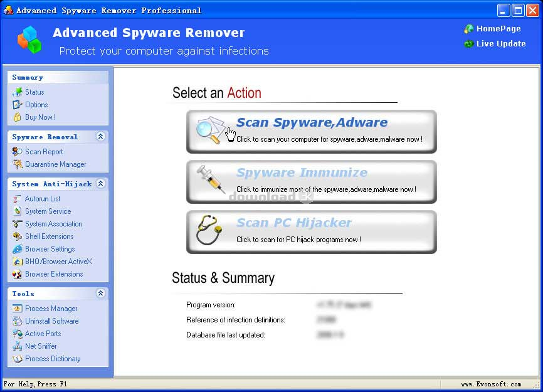Screen dimensions: 543x392
Task: Open the Live Update link
Action: [501, 44]
